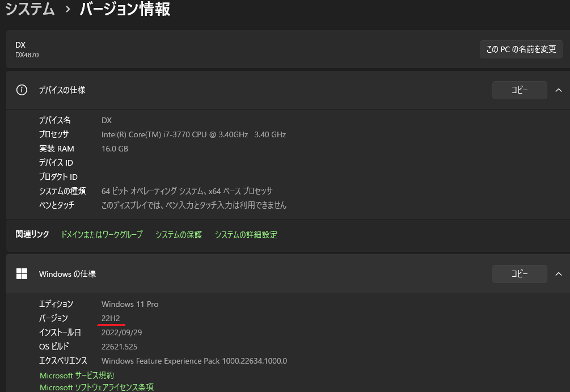Click the Windows の仕様 section heading

pyautogui.click(x=67, y=274)
